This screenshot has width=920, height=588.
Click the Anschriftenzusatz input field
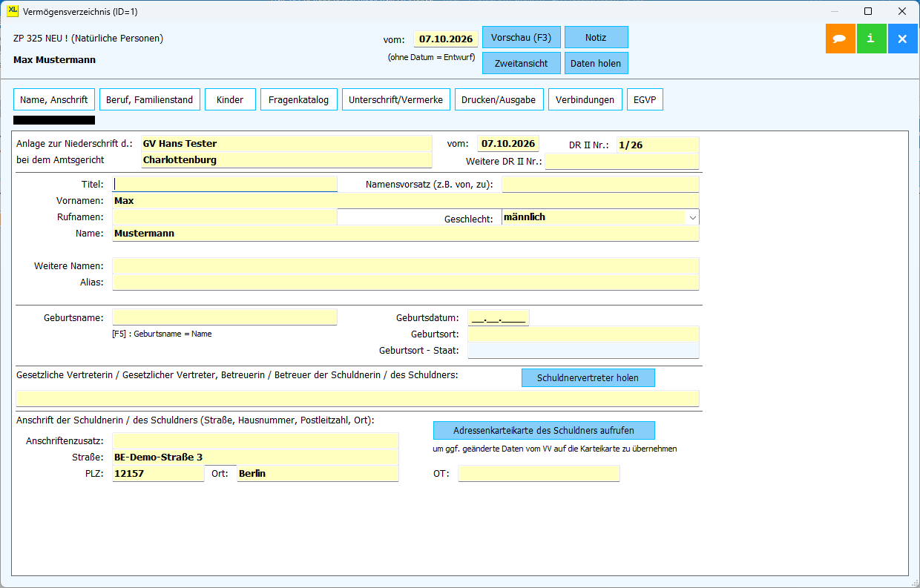point(256,440)
